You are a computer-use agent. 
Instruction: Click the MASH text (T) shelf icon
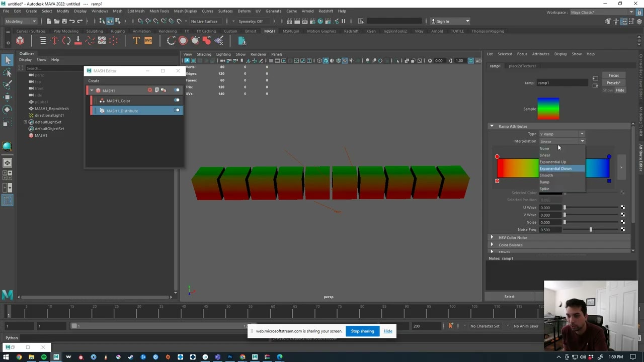tap(54, 41)
